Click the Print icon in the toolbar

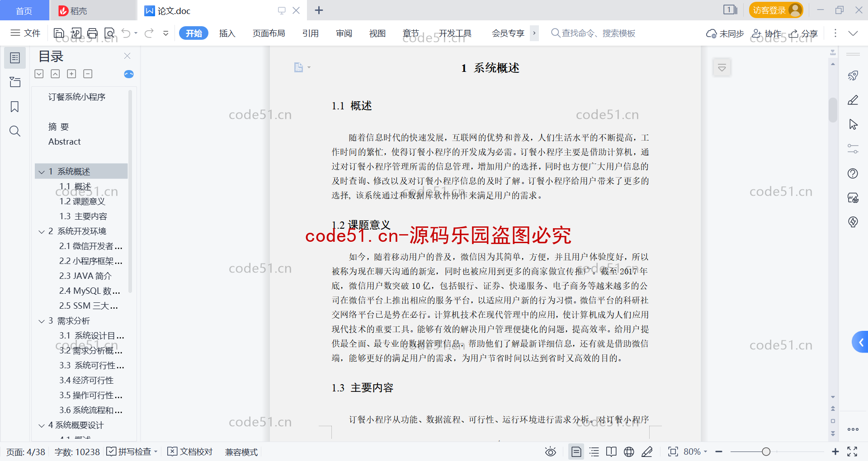(93, 33)
